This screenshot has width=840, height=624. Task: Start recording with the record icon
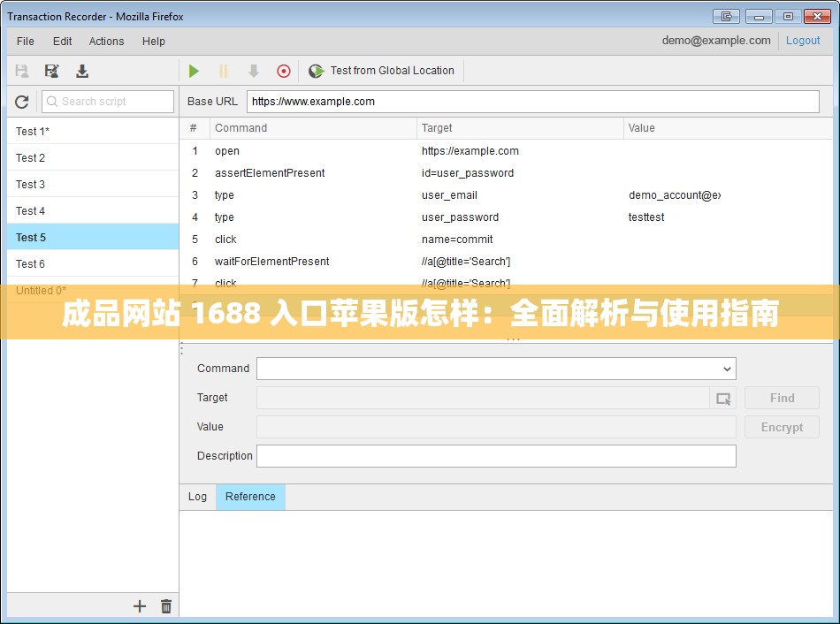tap(283, 71)
